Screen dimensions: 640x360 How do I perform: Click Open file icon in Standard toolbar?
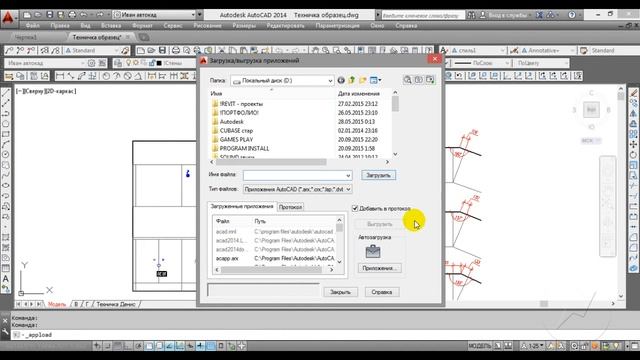click(151, 50)
